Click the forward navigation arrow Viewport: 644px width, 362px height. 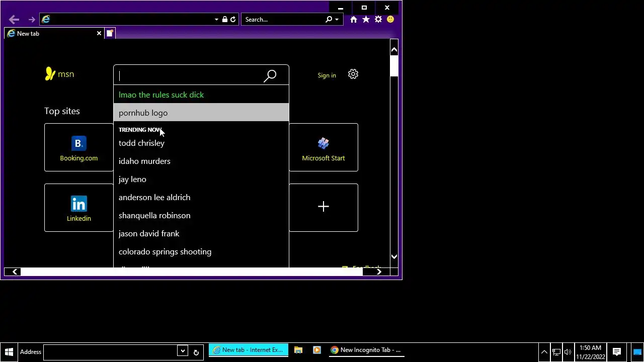tap(32, 20)
